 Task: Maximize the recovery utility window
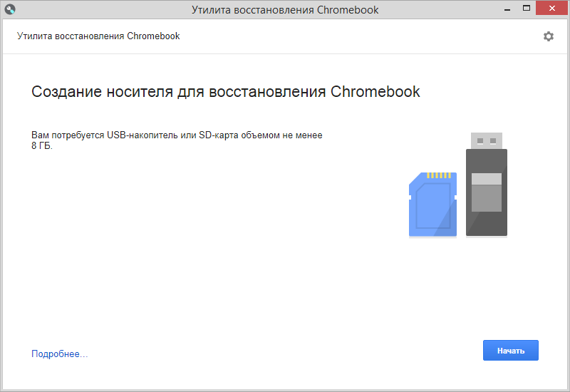[x=526, y=9]
